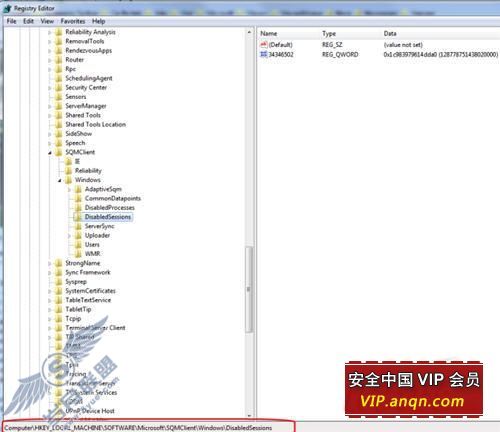Expand the Uploader key arrow

click(69, 236)
